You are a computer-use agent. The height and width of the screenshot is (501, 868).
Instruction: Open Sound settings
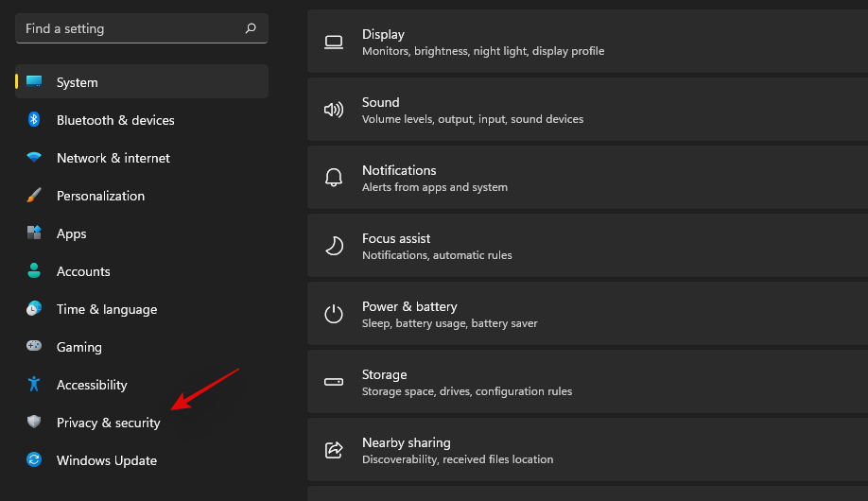coord(586,110)
